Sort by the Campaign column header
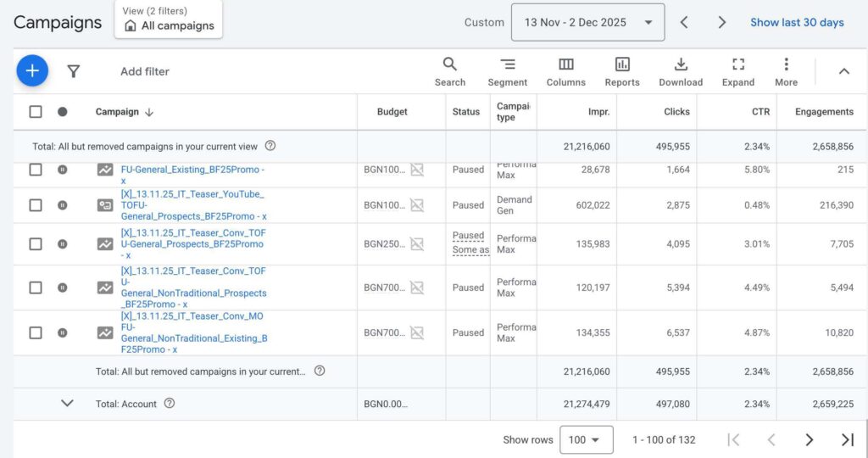Screen dimensions: 868x458 tap(124, 112)
